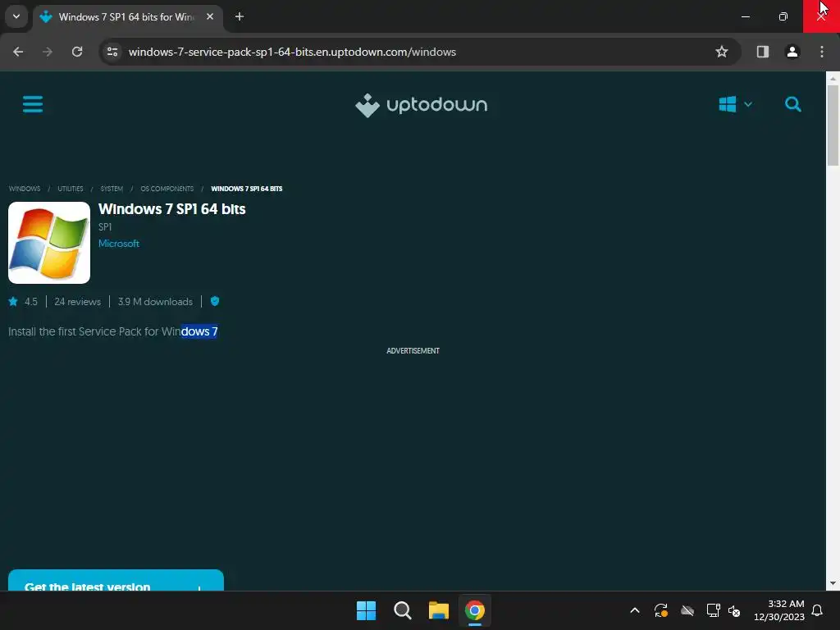
Task: Click the Uptodown search magnifier icon
Action: point(793,104)
